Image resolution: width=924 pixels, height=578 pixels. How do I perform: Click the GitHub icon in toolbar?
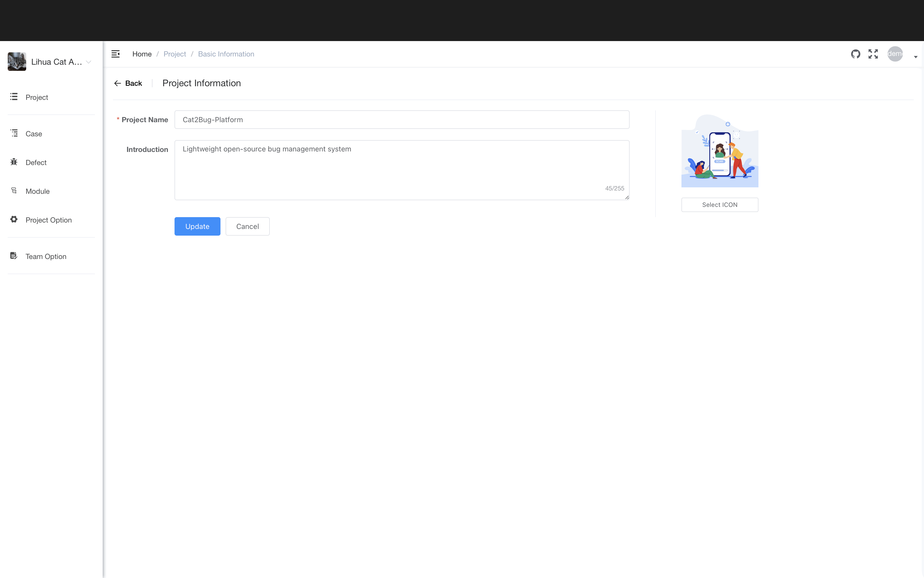pos(856,54)
